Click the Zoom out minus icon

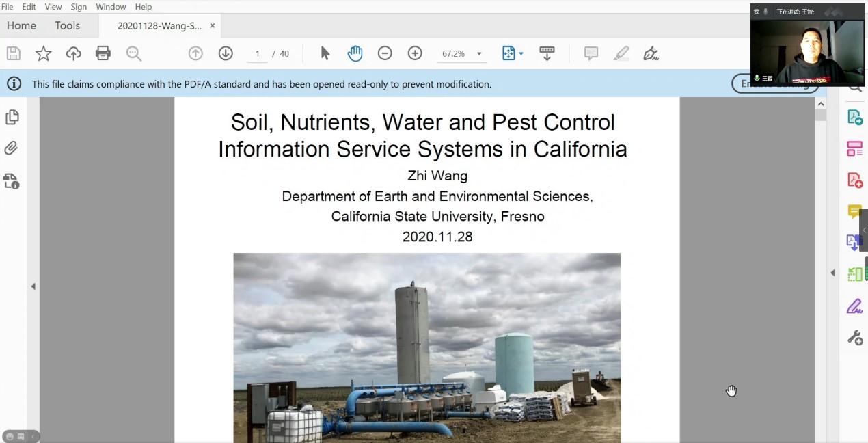tap(385, 53)
